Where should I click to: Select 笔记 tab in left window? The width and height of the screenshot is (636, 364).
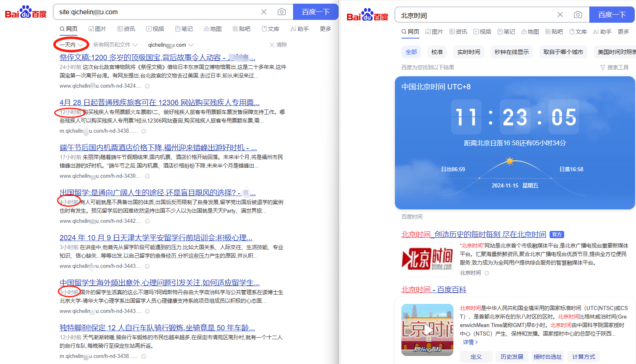tap(184, 29)
